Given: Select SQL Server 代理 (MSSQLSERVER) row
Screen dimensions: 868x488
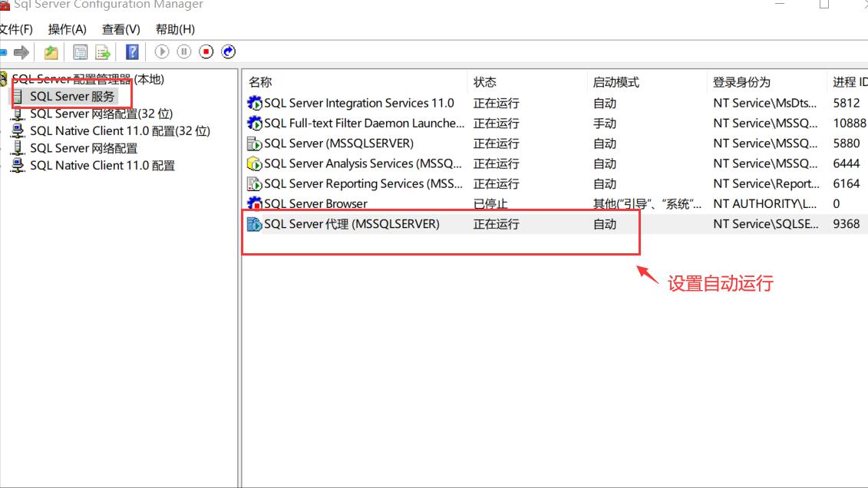Looking at the screenshot, I should pos(555,224).
